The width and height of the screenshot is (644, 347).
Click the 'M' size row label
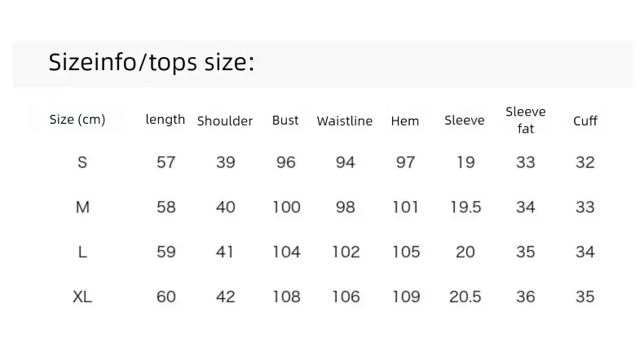click(x=82, y=207)
